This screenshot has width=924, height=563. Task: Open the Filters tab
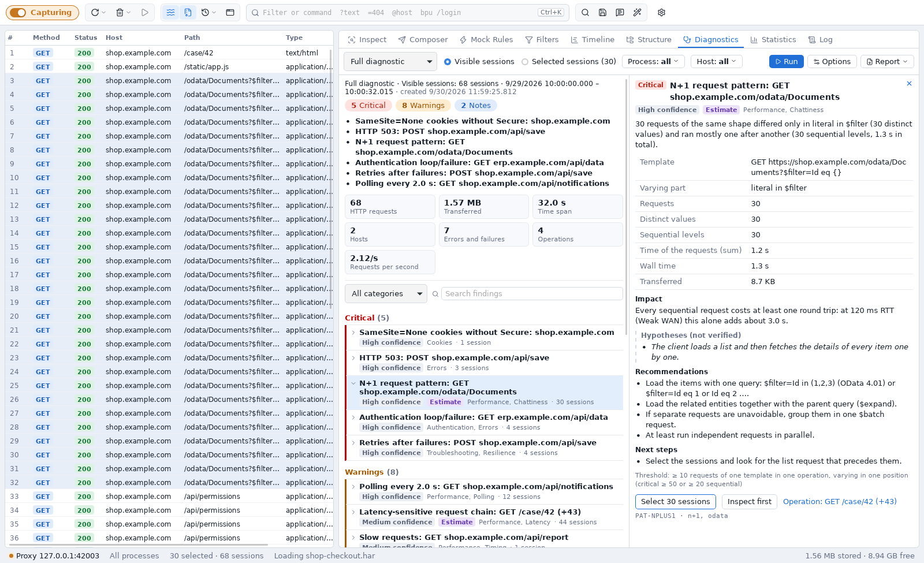[542, 39]
